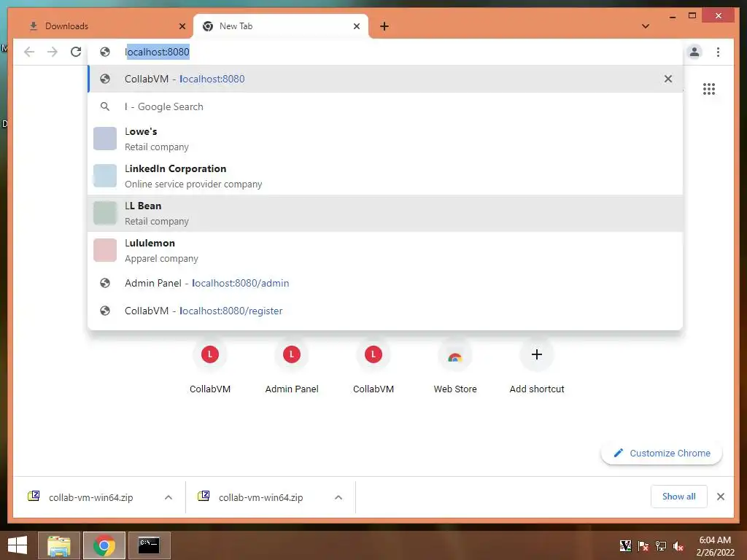
Task: Open the CollabVM localhost:8080/register suggestion
Action: [x=385, y=311]
